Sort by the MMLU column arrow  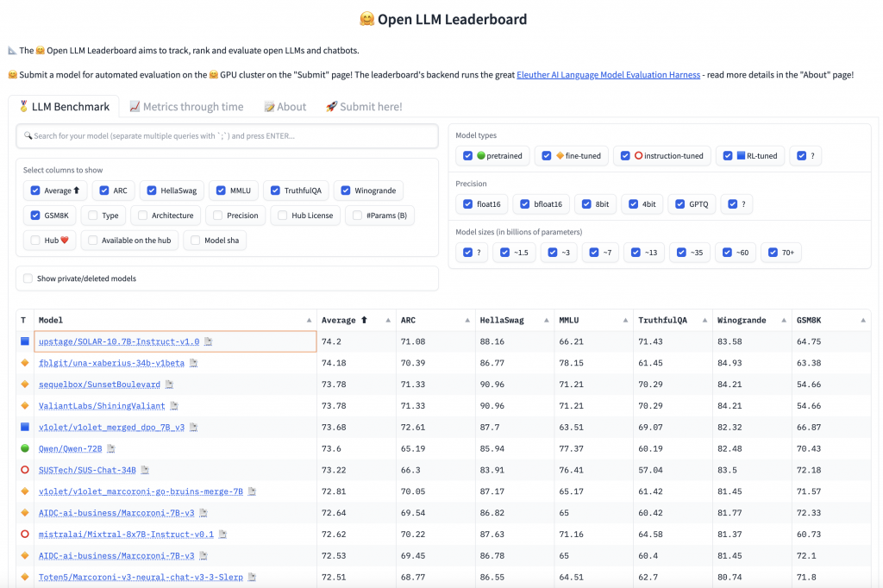click(626, 321)
